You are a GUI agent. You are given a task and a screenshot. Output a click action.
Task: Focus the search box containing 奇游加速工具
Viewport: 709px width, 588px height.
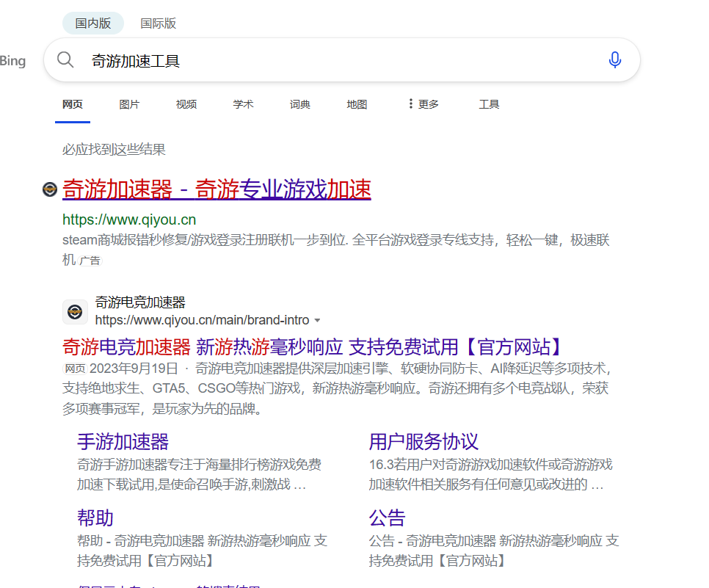coord(342,60)
